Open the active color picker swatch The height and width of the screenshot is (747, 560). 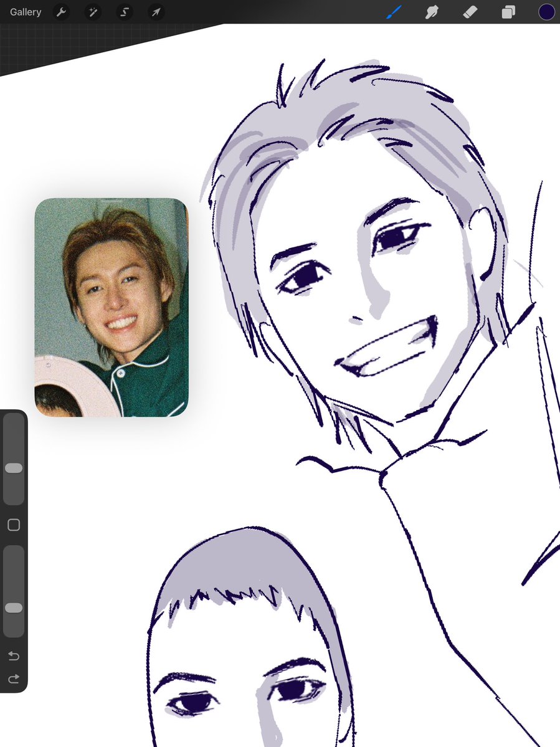pyautogui.click(x=546, y=12)
